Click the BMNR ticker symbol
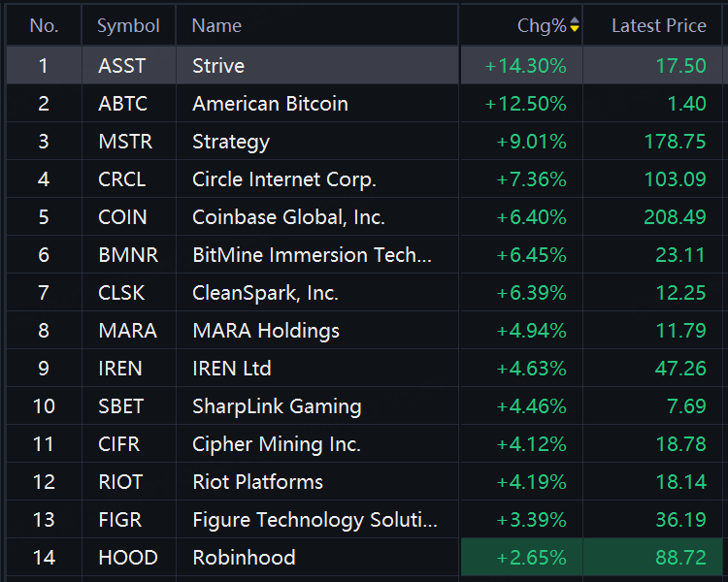728x582 pixels. [x=128, y=255]
